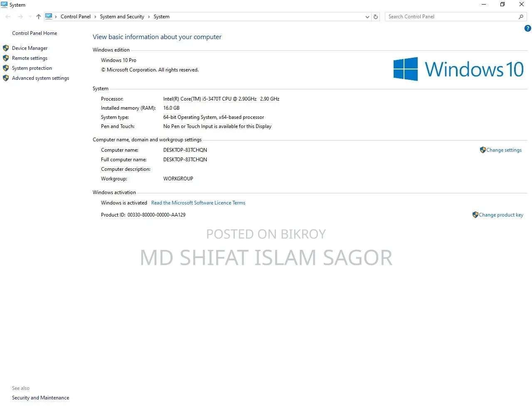The image size is (532, 409).
Task: Restore down the System window
Action: tap(502, 5)
